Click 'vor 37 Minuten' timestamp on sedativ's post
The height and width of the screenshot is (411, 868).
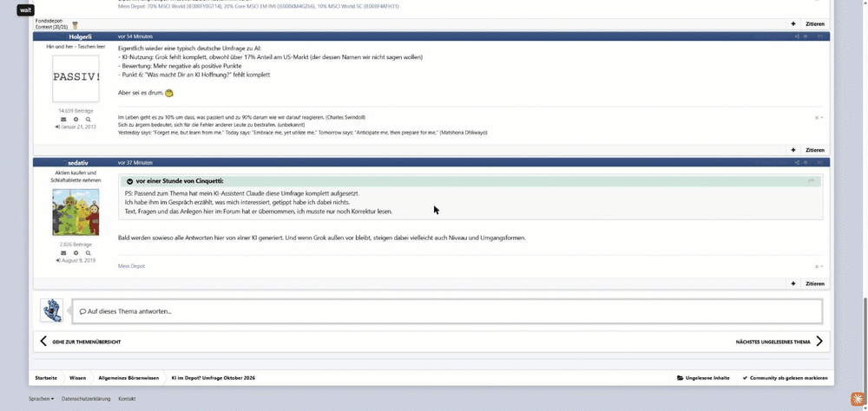(135, 163)
